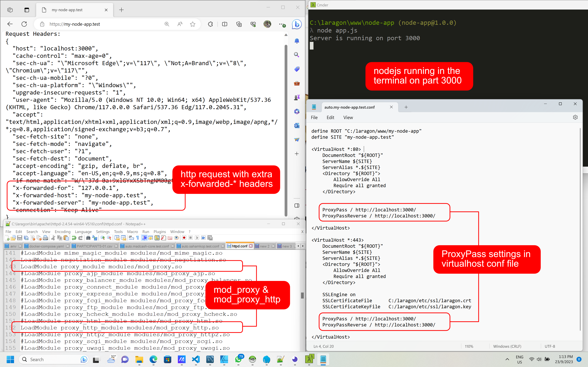Click the Save All icon in Notepad++ toolbar
Image resolution: width=588 pixels, height=367 pixels.
26,238
